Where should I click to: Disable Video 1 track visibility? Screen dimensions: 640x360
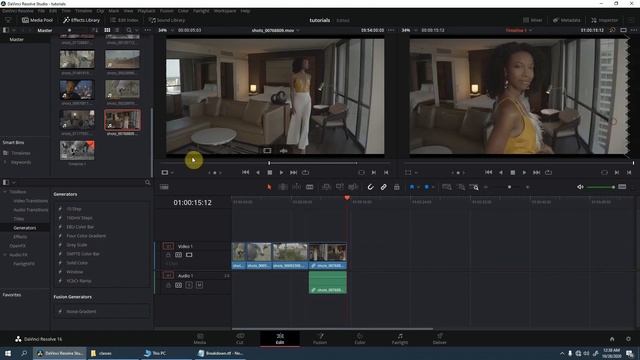(x=189, y=255)
